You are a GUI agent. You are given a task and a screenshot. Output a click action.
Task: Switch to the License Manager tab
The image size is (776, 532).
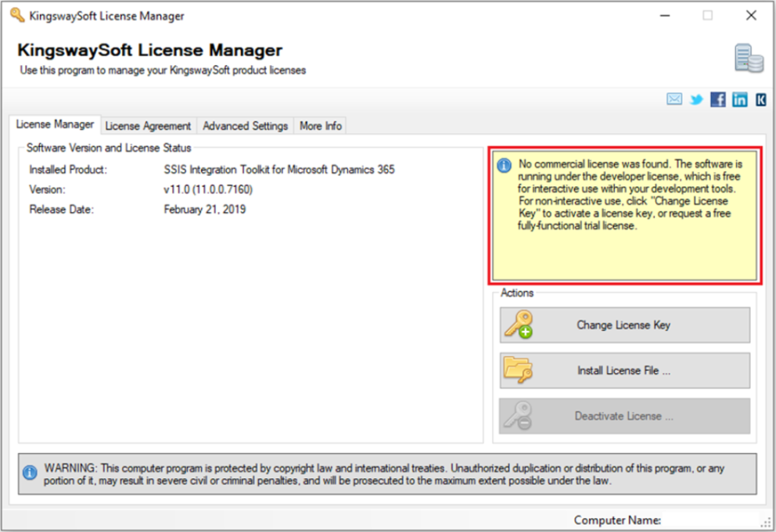[x=55, y=124]
